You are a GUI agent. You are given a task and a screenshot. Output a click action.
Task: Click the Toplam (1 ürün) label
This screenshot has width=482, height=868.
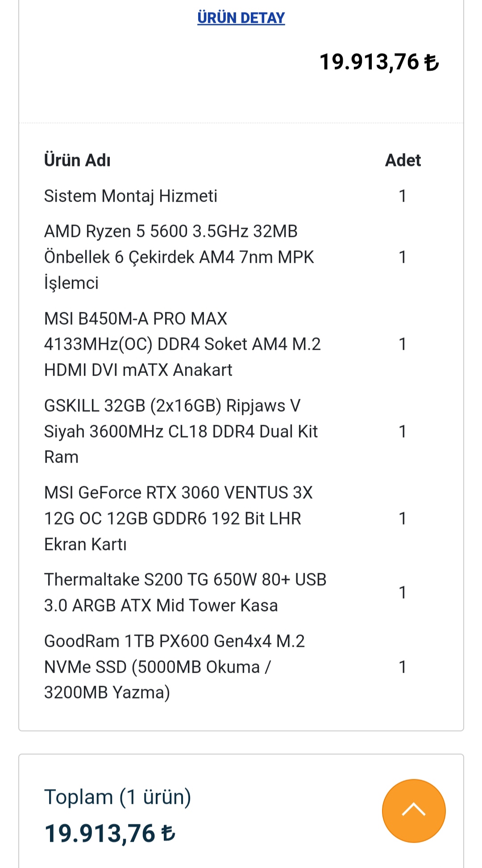coord(117,797)
